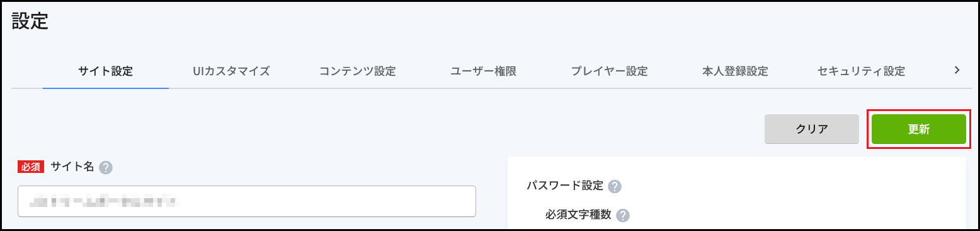Click the サイト名 field label
Image resolution: width=980 pixels, height=231 pixels.
72,167
